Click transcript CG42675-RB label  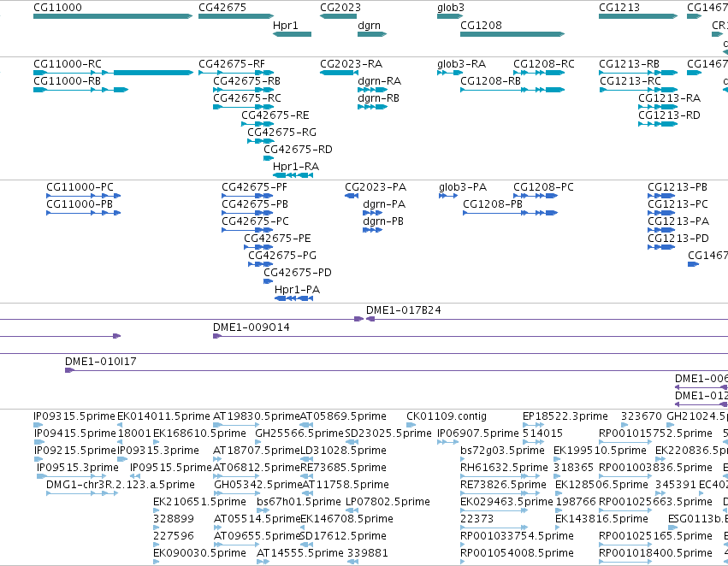[247, 81]
